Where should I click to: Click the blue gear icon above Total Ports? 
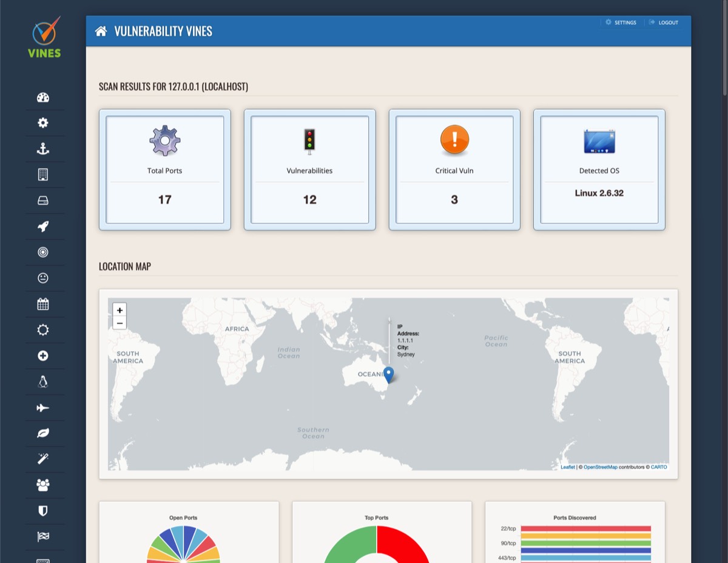[x=165, y=141]
